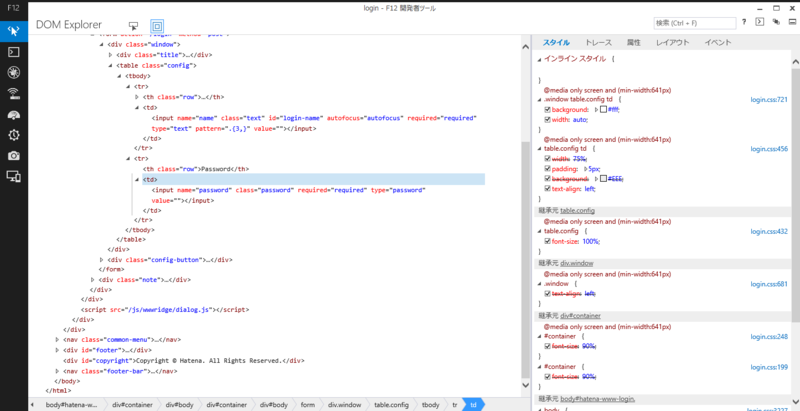800x411 pixels.
Task: Open the login.css:721 source link
Action: pos(769,99)
